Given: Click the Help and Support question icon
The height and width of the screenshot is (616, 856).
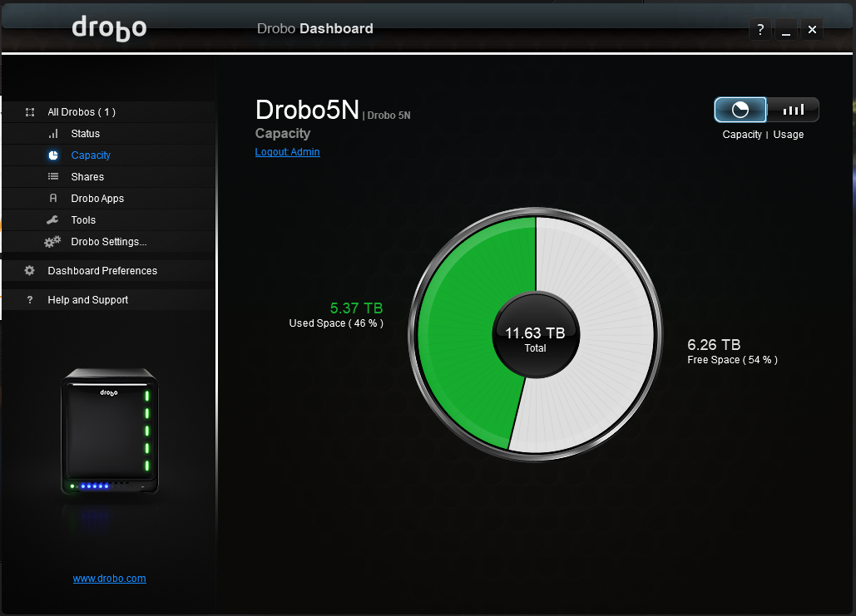Looking at the screenshot, I should pyautogui.click(x=30, y=299).
